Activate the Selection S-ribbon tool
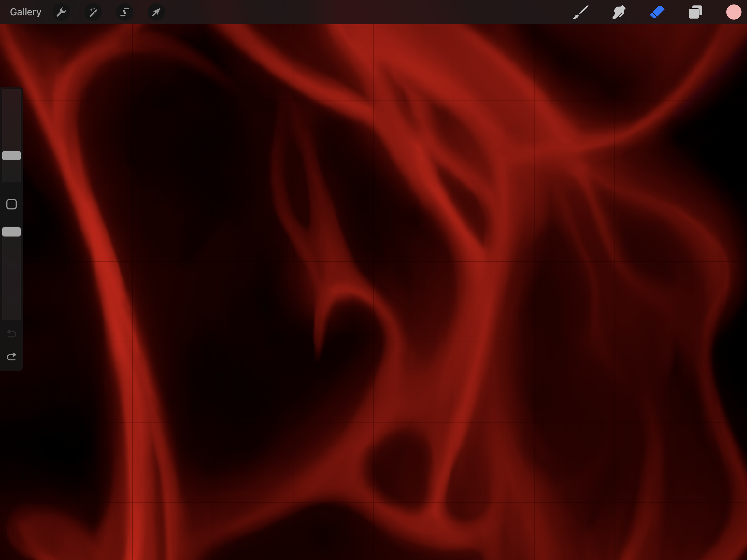747x560 pixels. pos(125,12)
